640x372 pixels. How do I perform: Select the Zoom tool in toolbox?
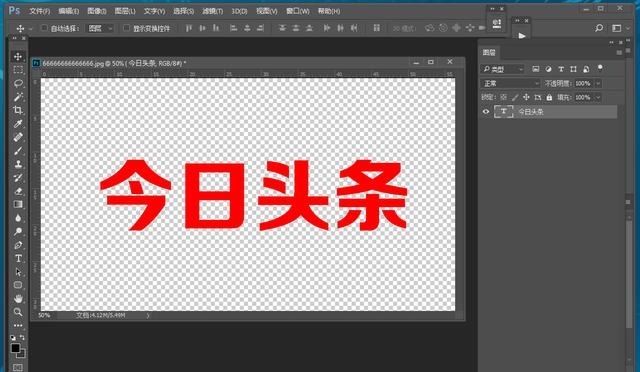click(x=18, y=312)
